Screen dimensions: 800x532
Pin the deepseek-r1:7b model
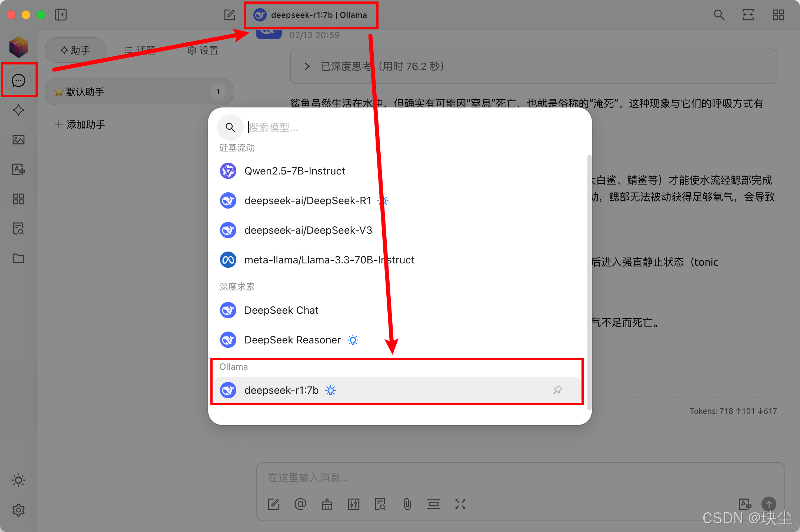[x=557, y=390]
